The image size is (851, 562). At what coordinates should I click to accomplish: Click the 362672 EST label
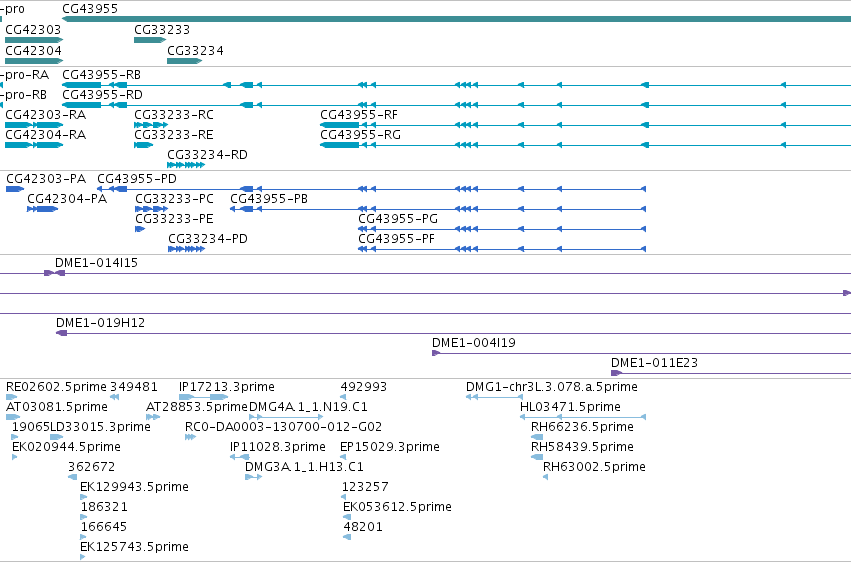[92, 467]
